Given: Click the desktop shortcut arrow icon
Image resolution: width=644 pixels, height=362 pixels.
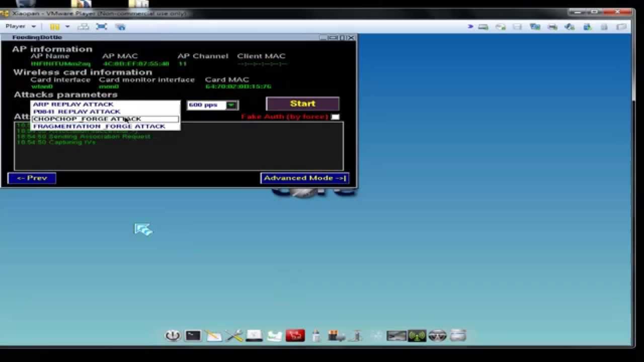Looking at the screenshot, I should tap(143, 230).
